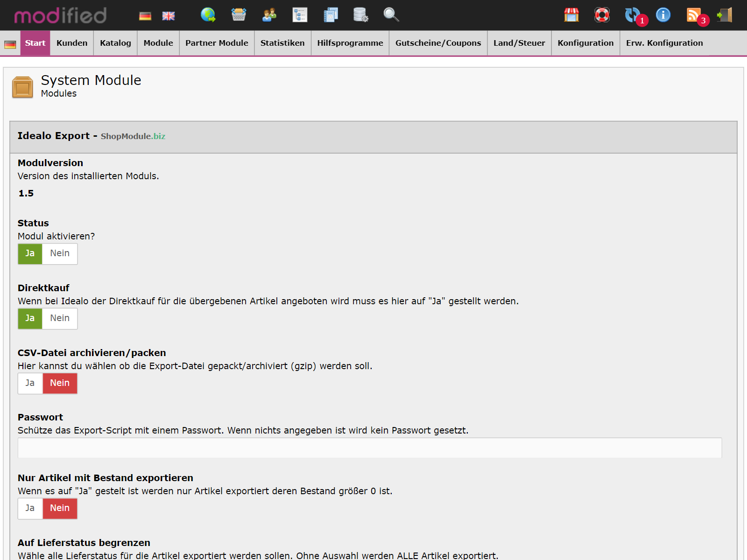
Task: Enable gzip archiving under CSV-Datei archivieren/packen
Action: click(29, 383)
